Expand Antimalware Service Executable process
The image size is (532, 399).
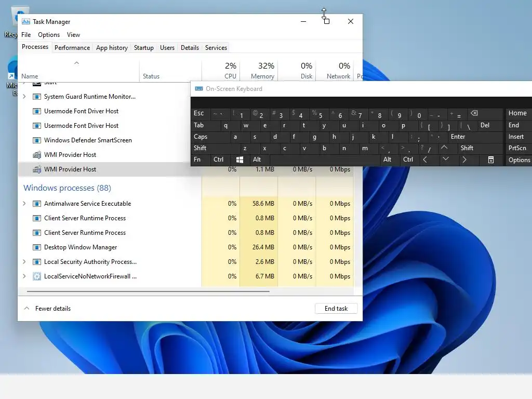click(24, 204)
